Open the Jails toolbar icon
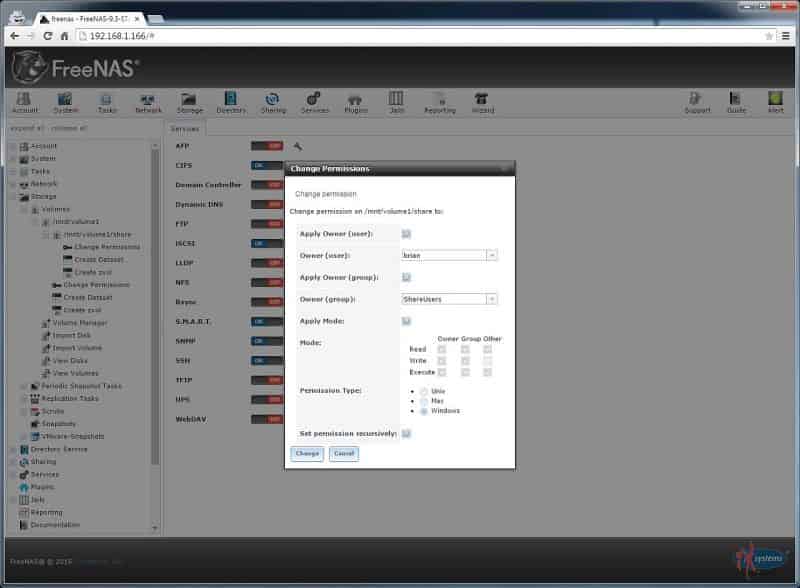Viewport: 800px width, 588px height. pyautogui.click(x=396, y=102)
